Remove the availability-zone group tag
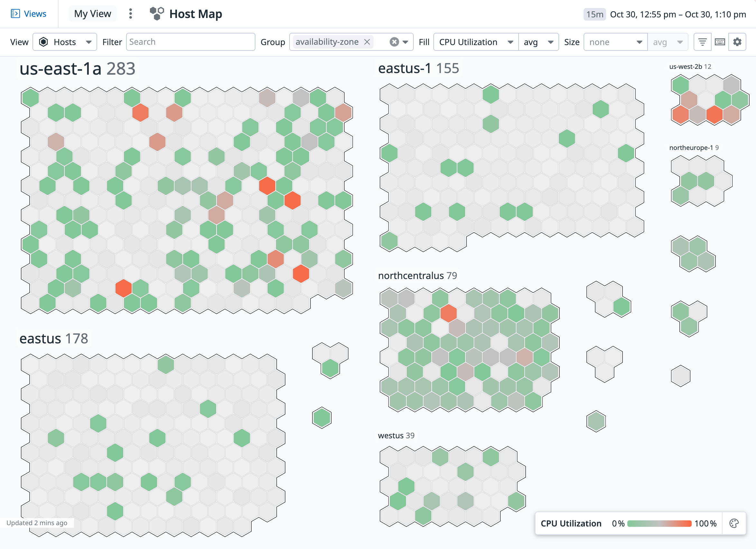This screenshot has width=756, height=549. pos(367,42)
